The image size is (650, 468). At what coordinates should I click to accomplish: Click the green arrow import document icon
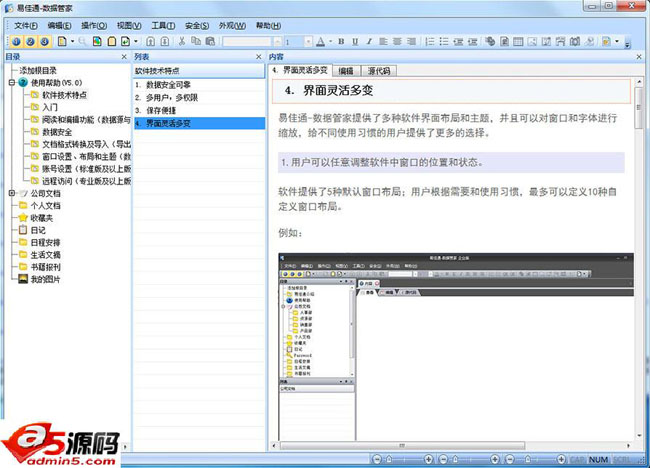[126, 41]
